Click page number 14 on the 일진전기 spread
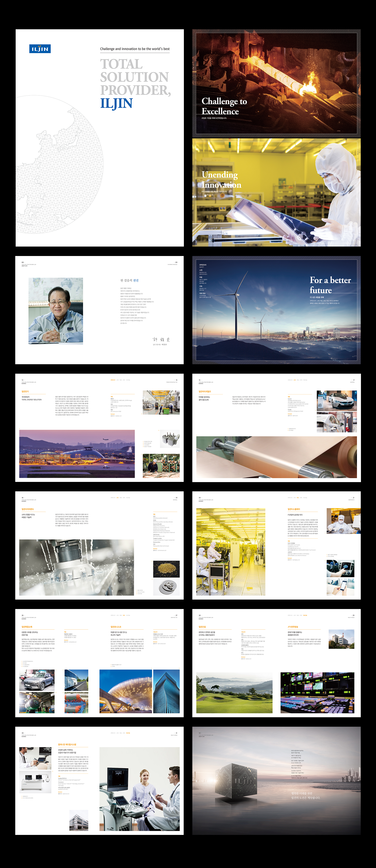 tap(23, 380)
